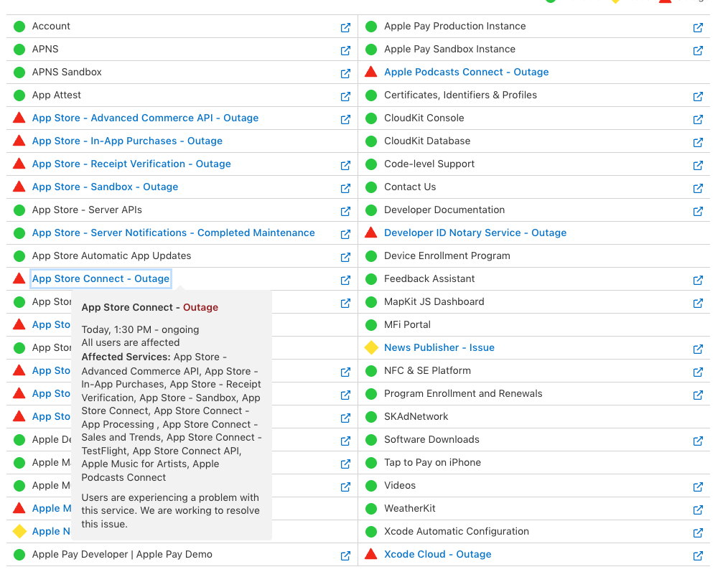Click external link icon next to APNS Sandbox
The width and height of the screenshot is (728, 577).
[x=345, y=73]
